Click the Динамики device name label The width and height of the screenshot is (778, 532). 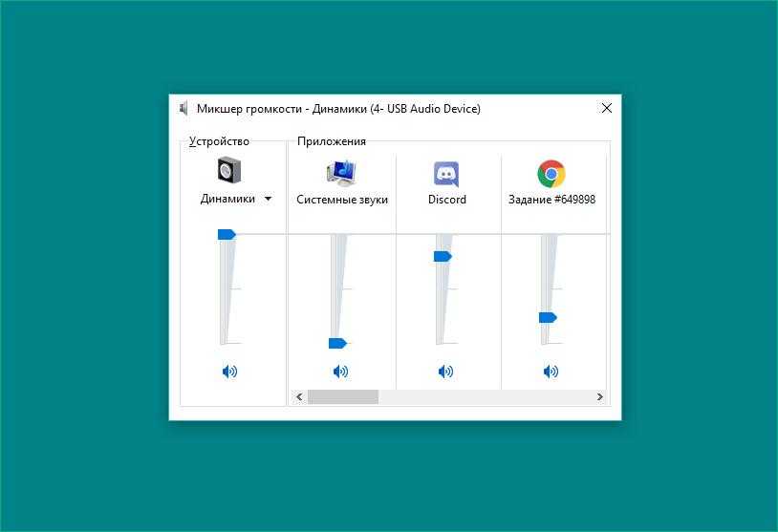tap(227, 200)
